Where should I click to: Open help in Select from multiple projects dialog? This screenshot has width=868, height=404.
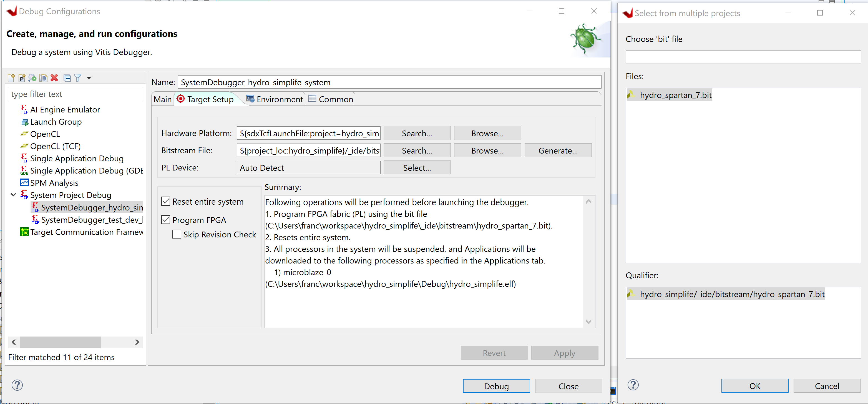633,385
